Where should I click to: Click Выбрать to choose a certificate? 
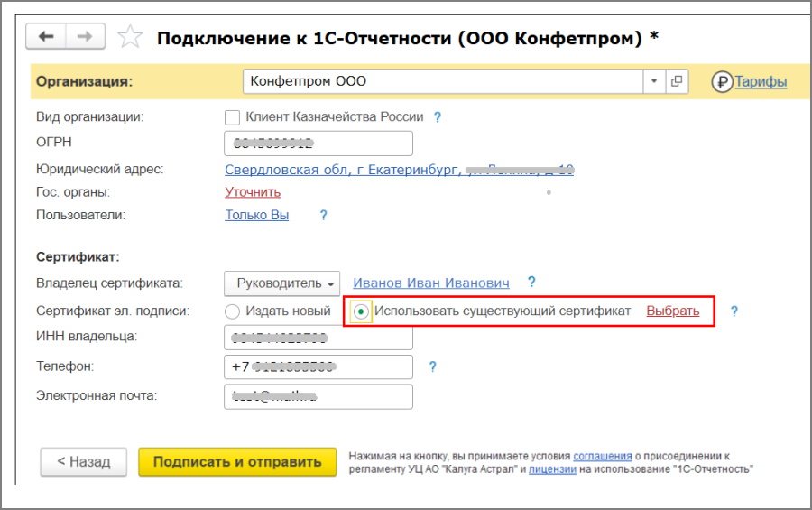[x=673, y=311]
